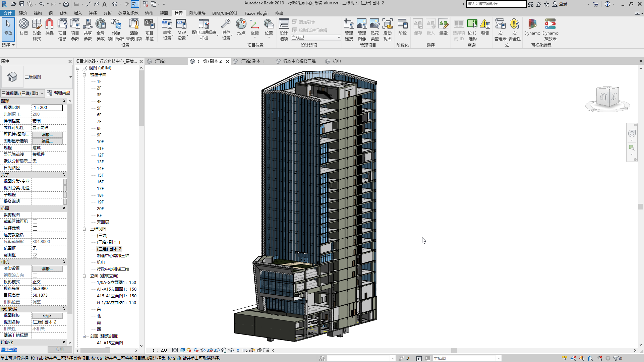Open the 视图 menu in ribbon

coord(164,13)
